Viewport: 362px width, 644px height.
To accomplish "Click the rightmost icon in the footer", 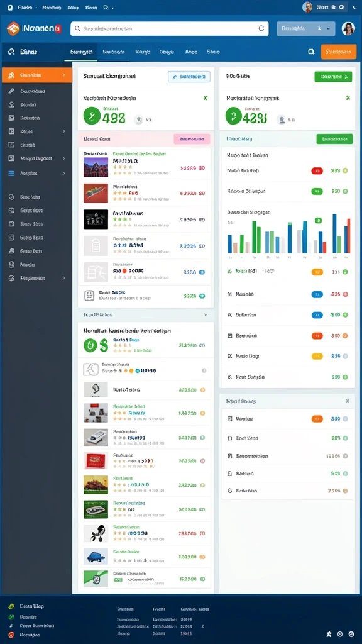I will click(351, 634).
